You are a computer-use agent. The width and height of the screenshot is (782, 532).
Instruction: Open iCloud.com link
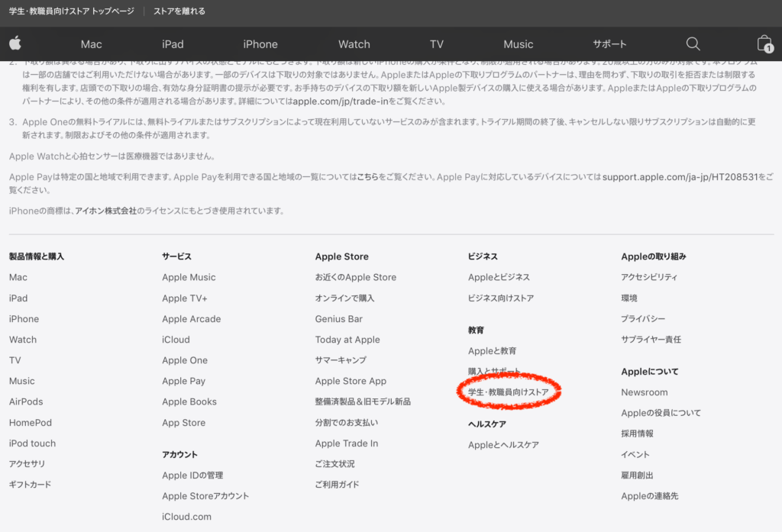coord(186,517)
